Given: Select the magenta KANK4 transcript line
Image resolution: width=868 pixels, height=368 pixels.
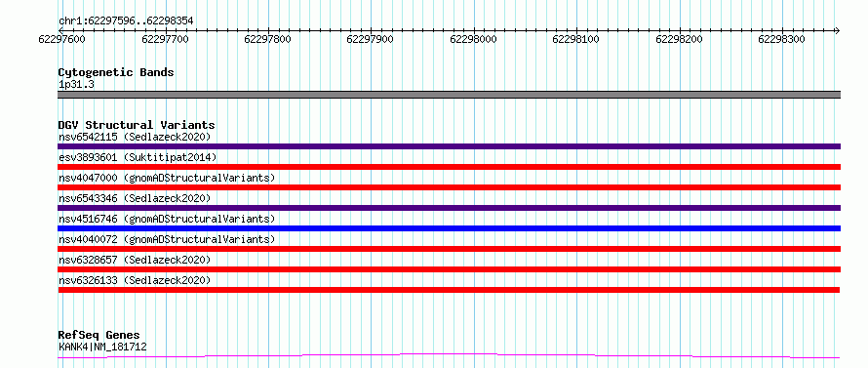Looking at the screenshot, I should [x=449, y=356].
